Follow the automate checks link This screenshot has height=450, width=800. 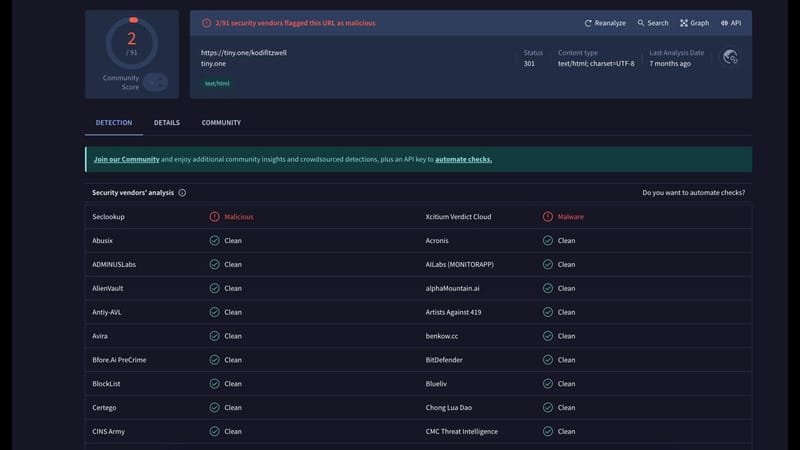[x=463, y=159]
